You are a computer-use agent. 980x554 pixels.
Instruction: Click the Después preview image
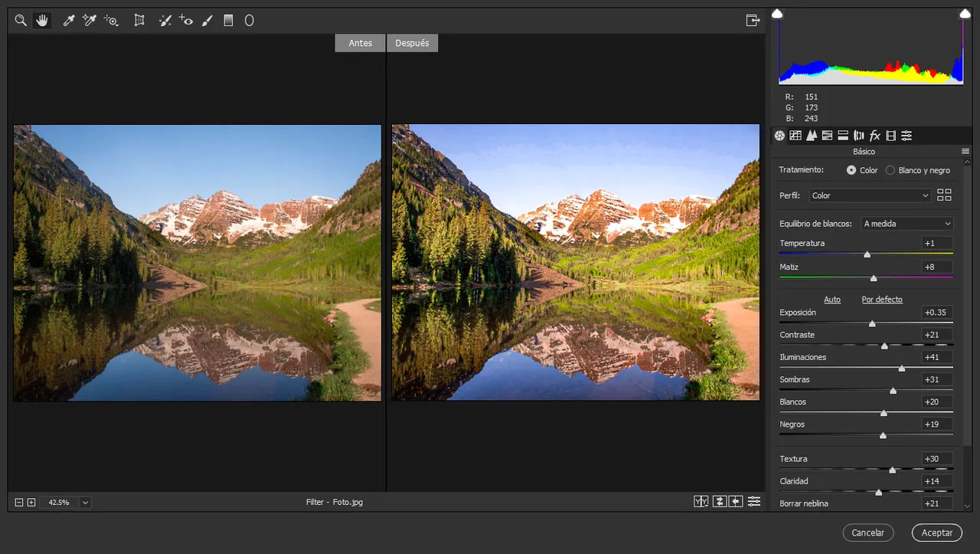tap(576, 263)
